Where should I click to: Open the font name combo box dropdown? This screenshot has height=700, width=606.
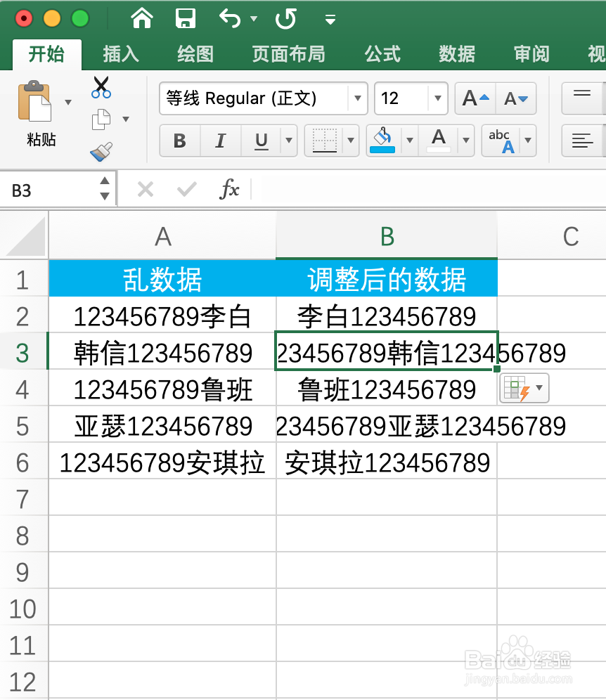(357, 98)
